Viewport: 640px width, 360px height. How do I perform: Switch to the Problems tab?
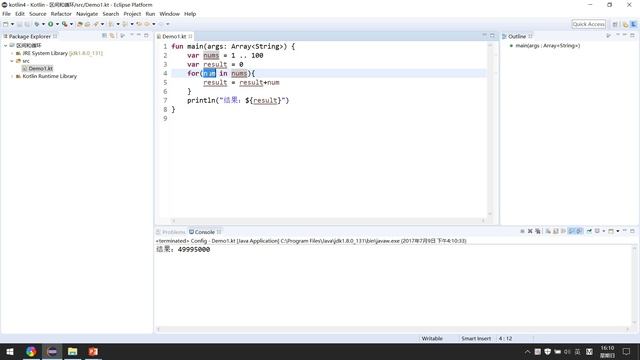tap(171, 232)
